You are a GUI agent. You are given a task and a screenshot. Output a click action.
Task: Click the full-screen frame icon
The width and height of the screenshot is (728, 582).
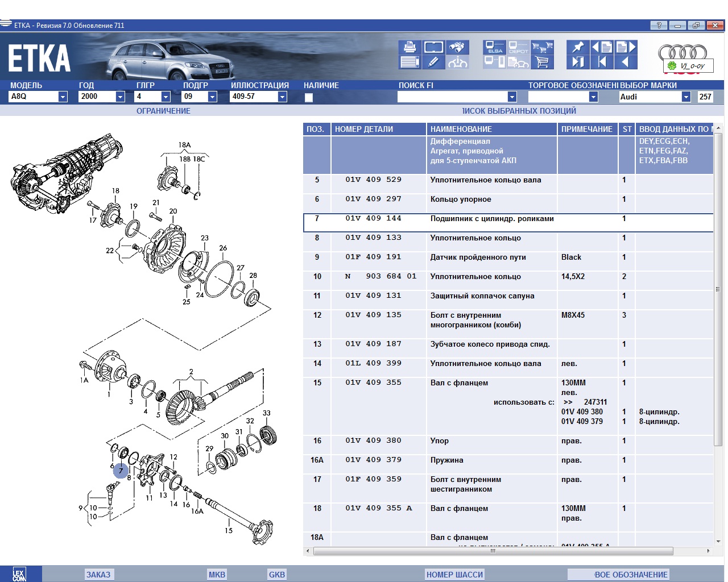coord(433,47)
